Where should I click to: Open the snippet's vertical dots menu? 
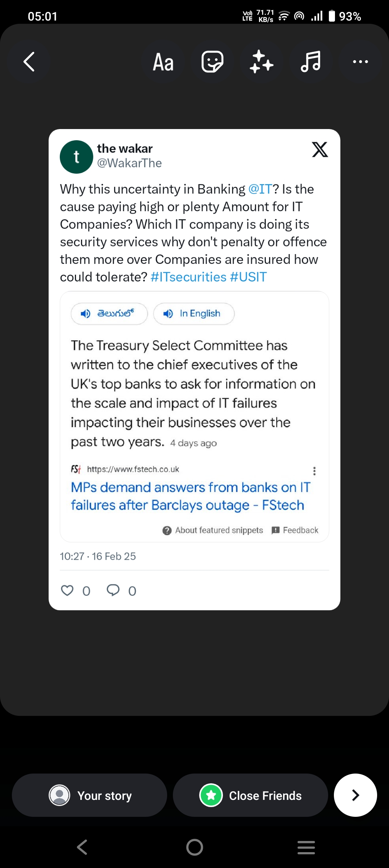click(x=314, y=471)
